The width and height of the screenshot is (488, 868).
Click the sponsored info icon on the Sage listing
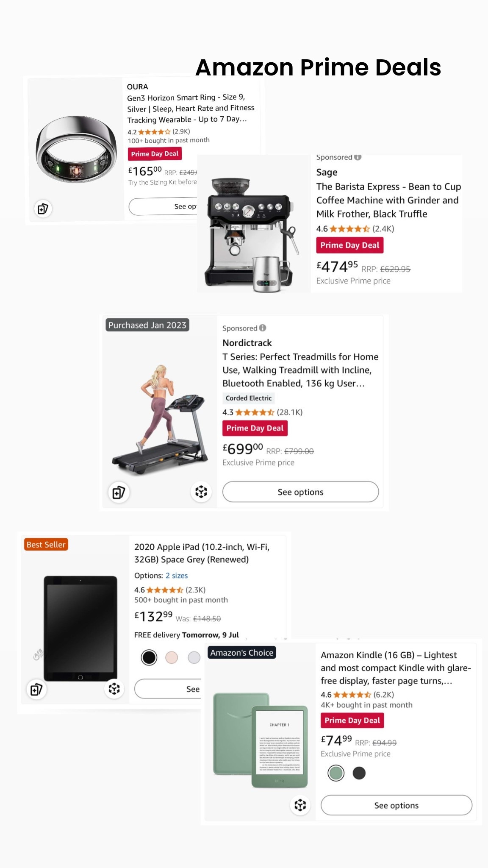358,157
